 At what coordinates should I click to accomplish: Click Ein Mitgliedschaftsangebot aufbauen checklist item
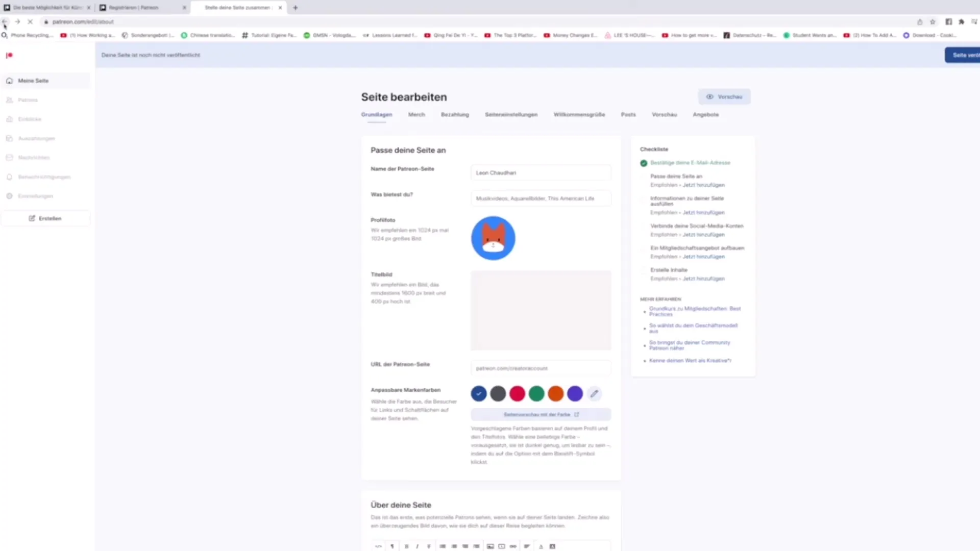click(697, 248)
